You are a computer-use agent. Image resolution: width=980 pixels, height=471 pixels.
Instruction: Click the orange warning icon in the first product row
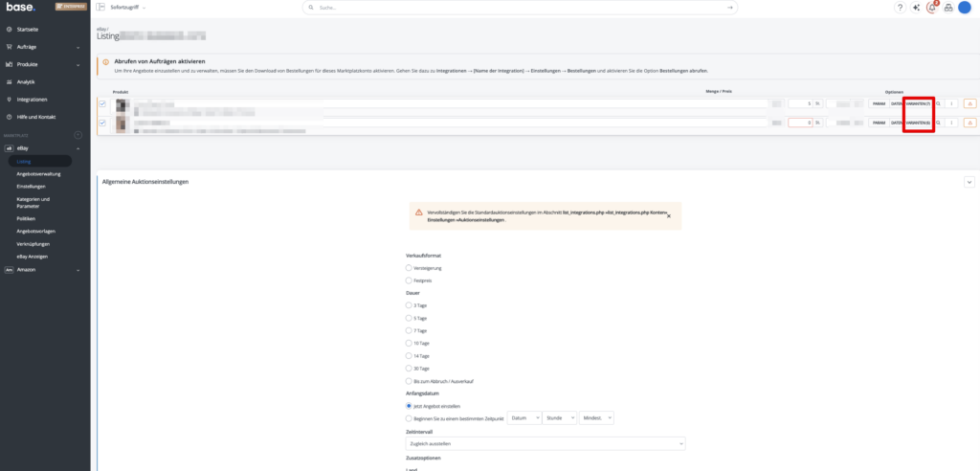(970, 103)
